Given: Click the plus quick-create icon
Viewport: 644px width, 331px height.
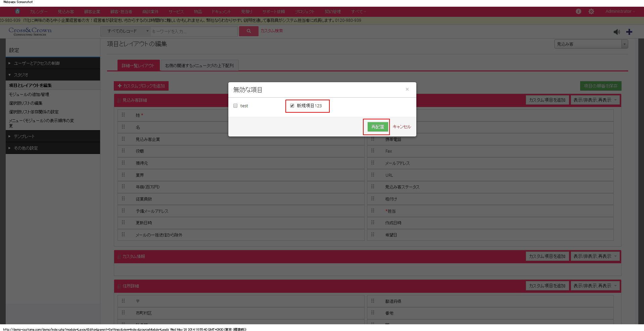Looking at the screenshot, I should [629, 32].
